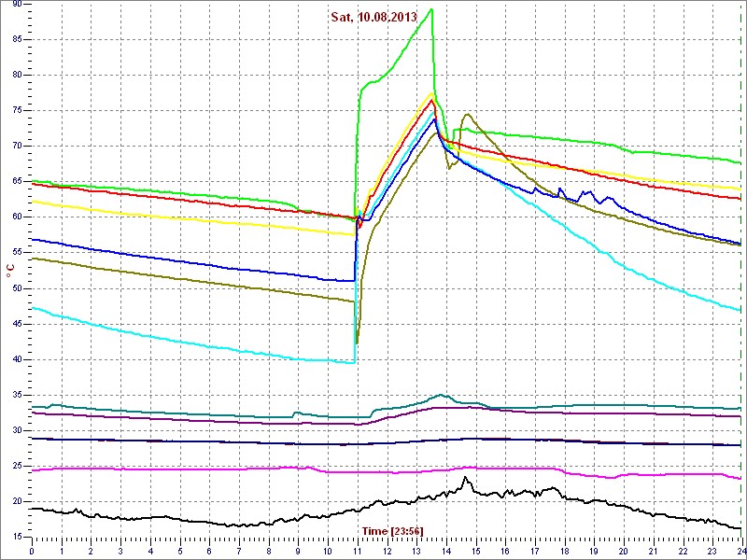Click the green curve's peak near 89 °C
Image resolution: width=747 pixels, height=560 pixels.
coord(430,9)
